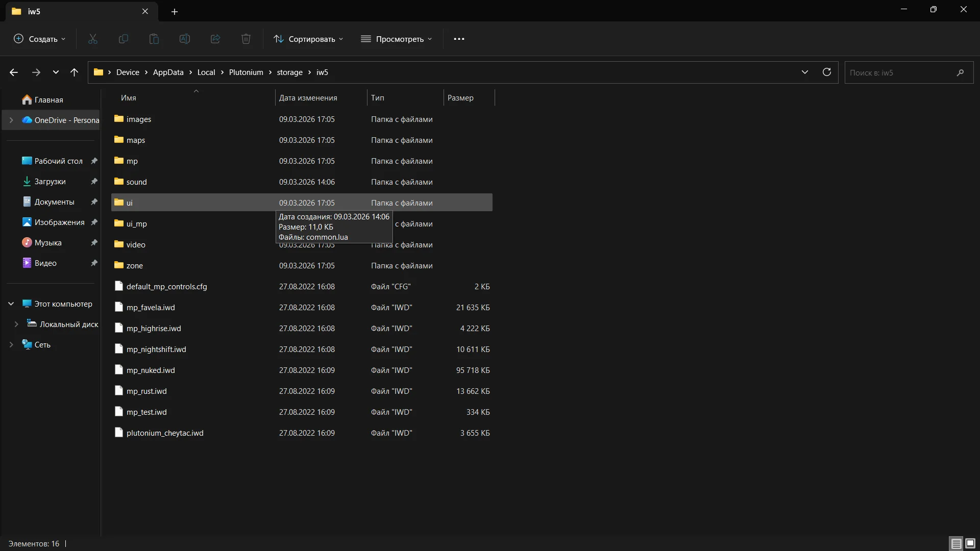Screen dimensions: 980x551
Task: Expand the OneDrive - Personal tree node
Action: coord(11,120)
